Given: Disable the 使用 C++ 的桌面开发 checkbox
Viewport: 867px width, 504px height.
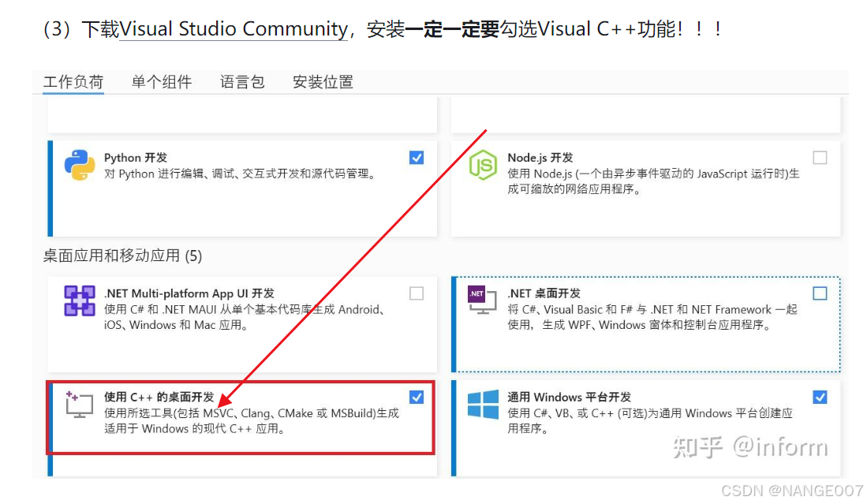Looking at the screenshot, I should click(416, 398).
